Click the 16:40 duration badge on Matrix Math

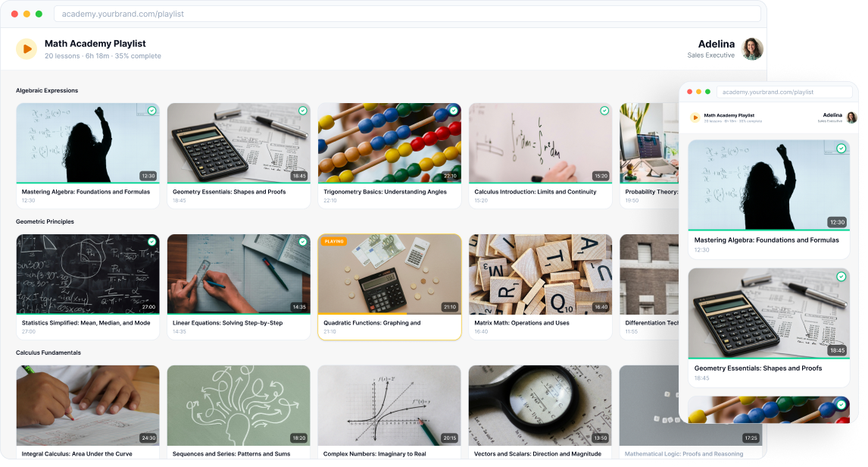(601, 307)
